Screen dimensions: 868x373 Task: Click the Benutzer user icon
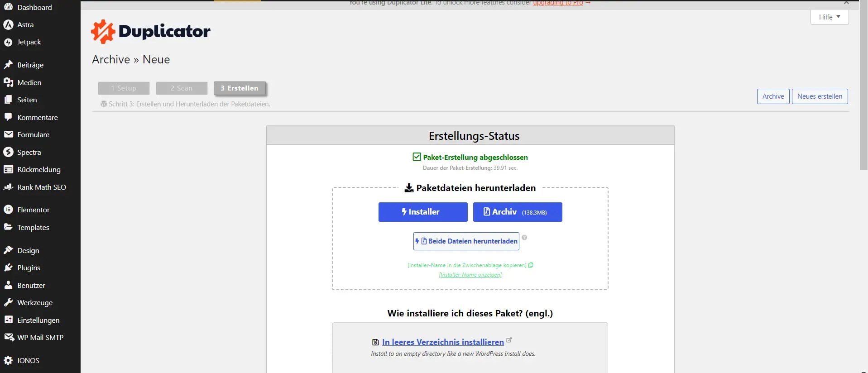(x=8, y=285)
